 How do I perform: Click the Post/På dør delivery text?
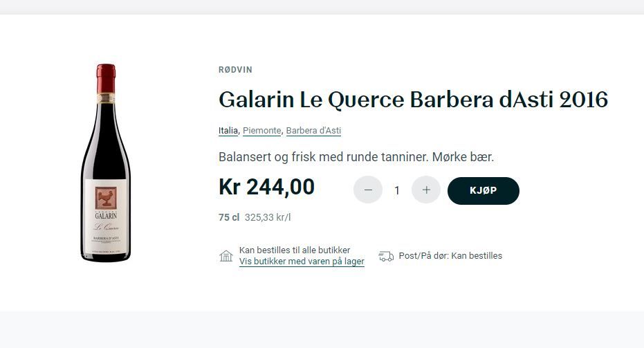point(450,256)
